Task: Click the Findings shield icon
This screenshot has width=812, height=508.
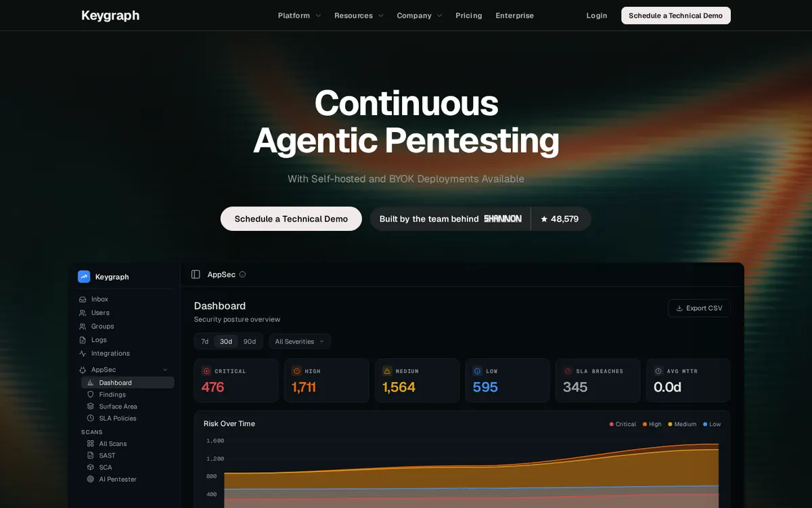Action: coord(91,394)
